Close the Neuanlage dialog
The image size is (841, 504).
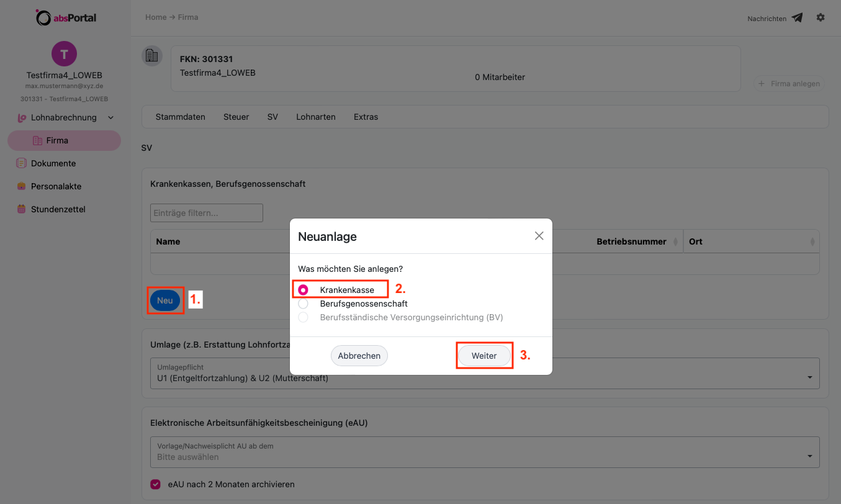539,236
